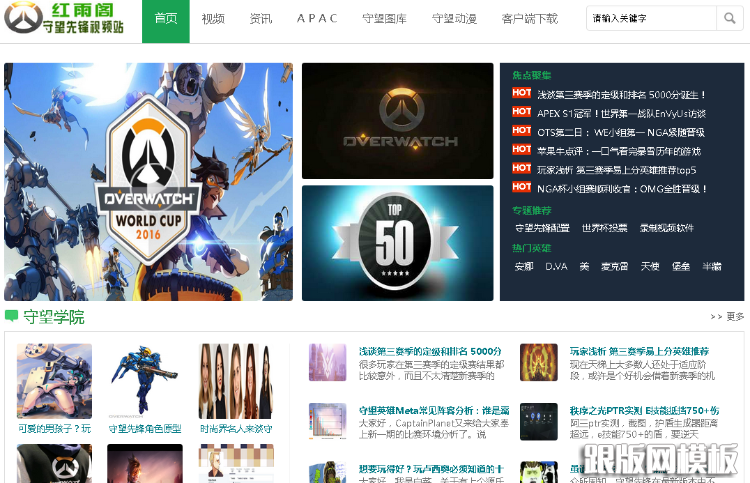The width and height of the screenshot is (750, 483).
Task: Click the green chat icon beside 守望学院
Action: [x=11, y=316]
